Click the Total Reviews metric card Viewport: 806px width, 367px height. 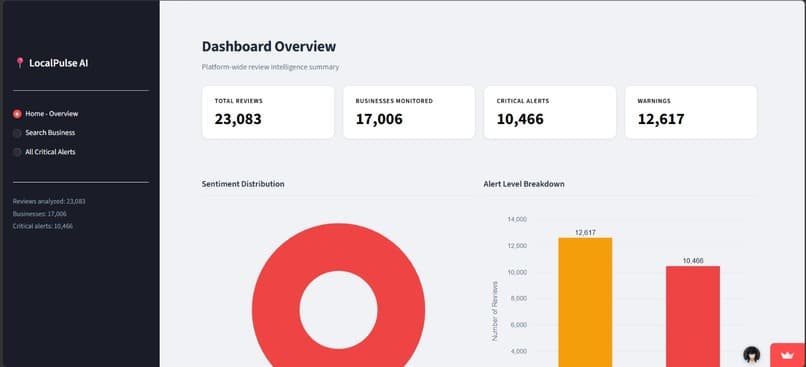[x=268, y=112]
